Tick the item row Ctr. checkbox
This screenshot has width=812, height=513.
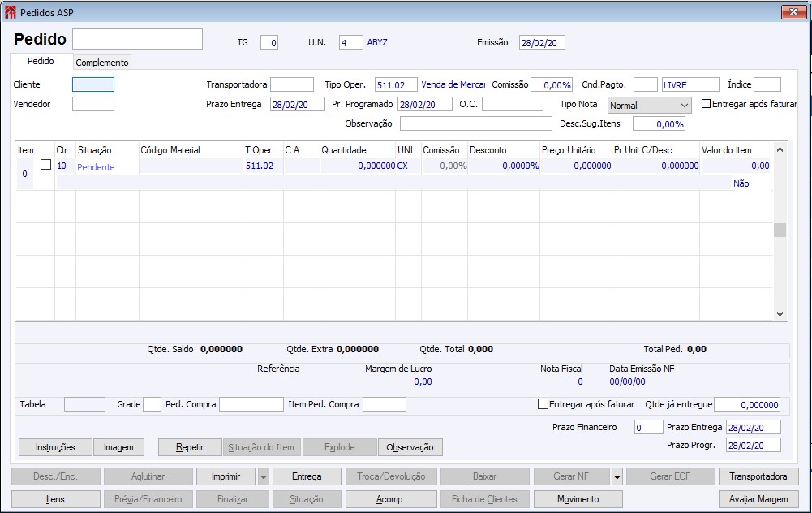[45, 165]
